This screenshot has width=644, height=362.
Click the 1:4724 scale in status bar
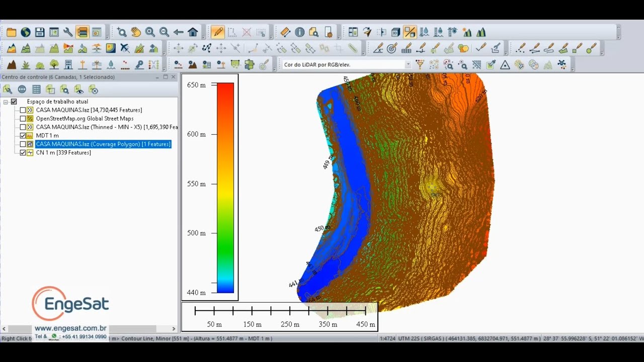click(x=387, y=339)
